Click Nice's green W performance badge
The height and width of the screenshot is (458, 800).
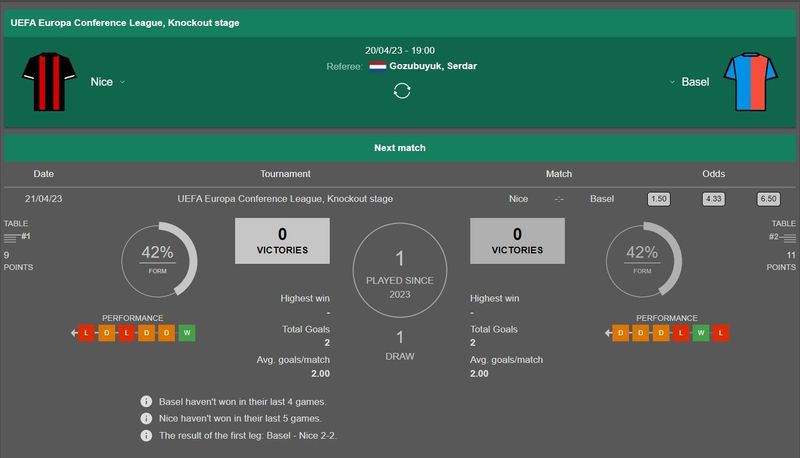pyautogui.click(x=187, y=333)
